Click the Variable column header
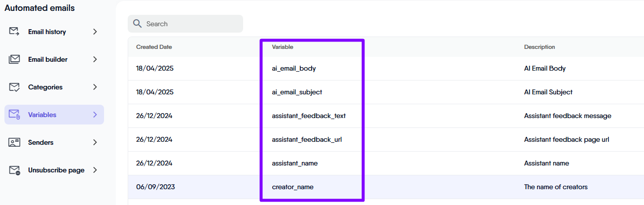644x205 pixels. (x=283, y=47)
